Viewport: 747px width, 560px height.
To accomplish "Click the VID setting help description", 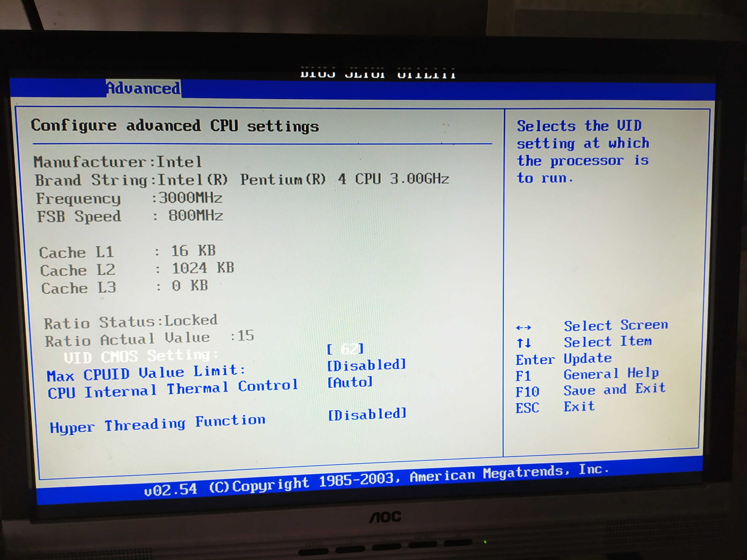I will (x=583, y=152).
